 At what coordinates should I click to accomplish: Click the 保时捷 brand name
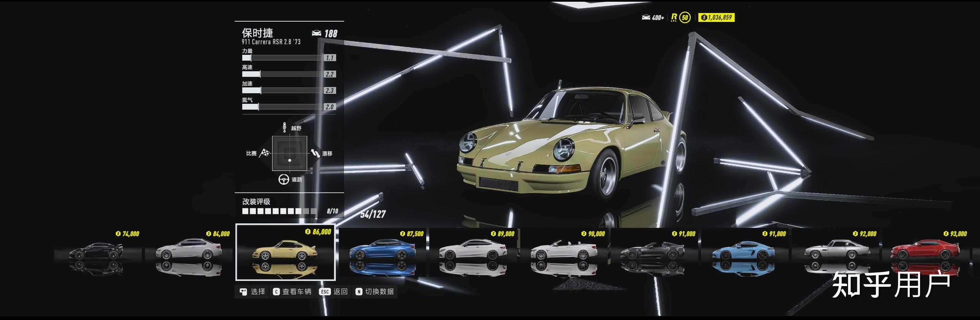[258, 33]
